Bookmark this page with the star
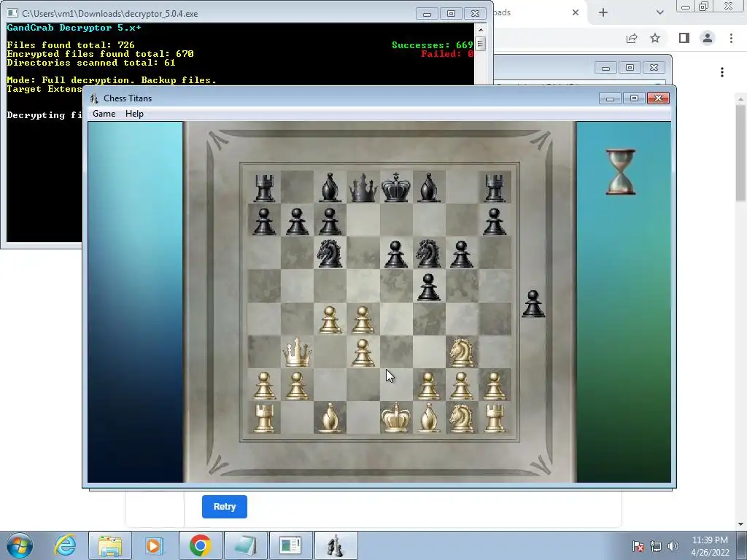This screenshot has height=560, width=747. coord(655,38)
